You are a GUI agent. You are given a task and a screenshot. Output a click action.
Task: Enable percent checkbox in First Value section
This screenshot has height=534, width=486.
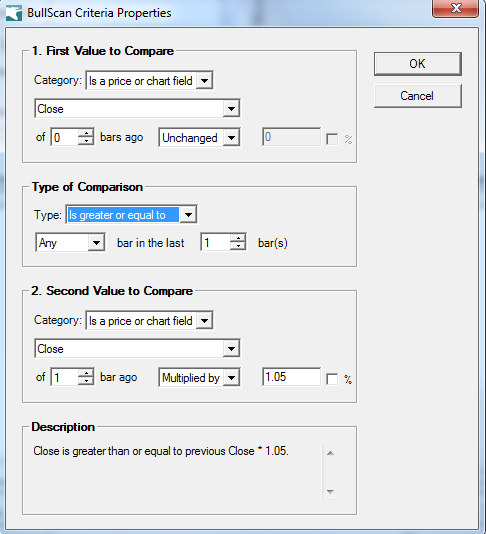tap(332, 139)
